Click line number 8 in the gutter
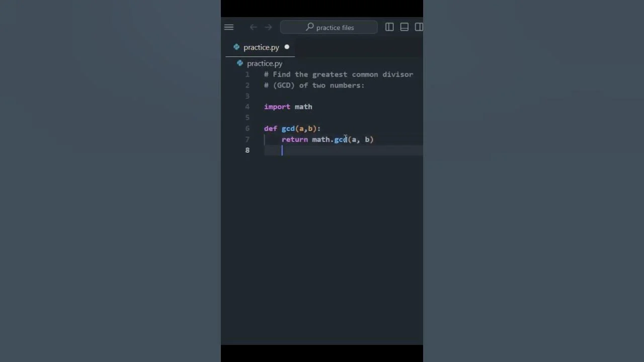Image resolution: width=644 pixels, height=362 pixels. click(x=248, y=150)
